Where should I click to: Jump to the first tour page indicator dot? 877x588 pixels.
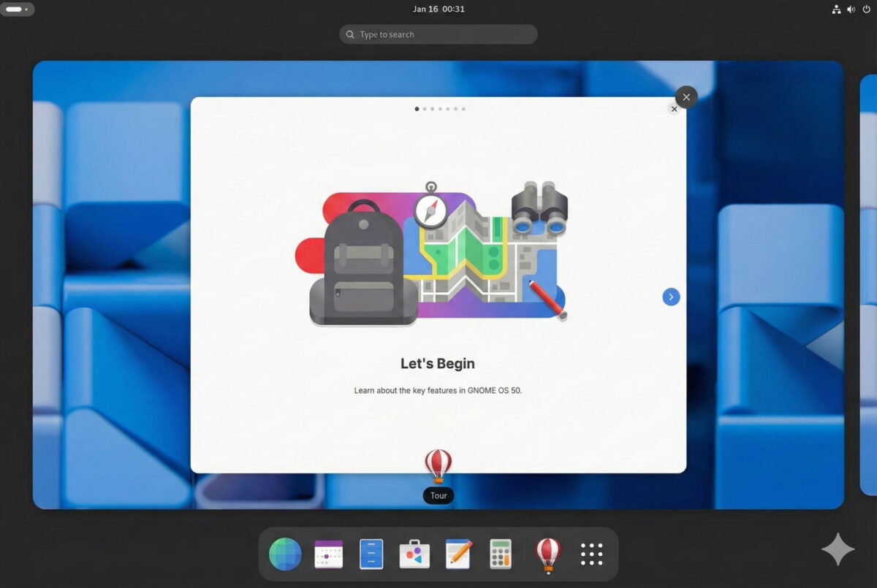[417, 108]
